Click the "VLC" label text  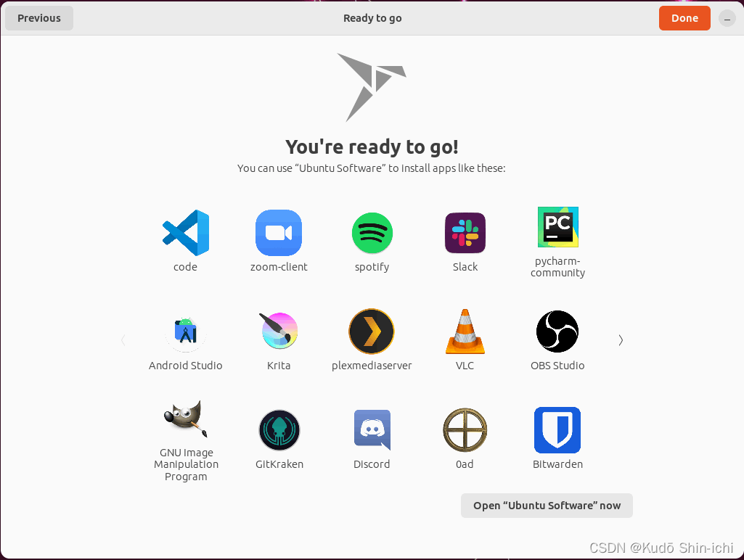tap(465, 366)
